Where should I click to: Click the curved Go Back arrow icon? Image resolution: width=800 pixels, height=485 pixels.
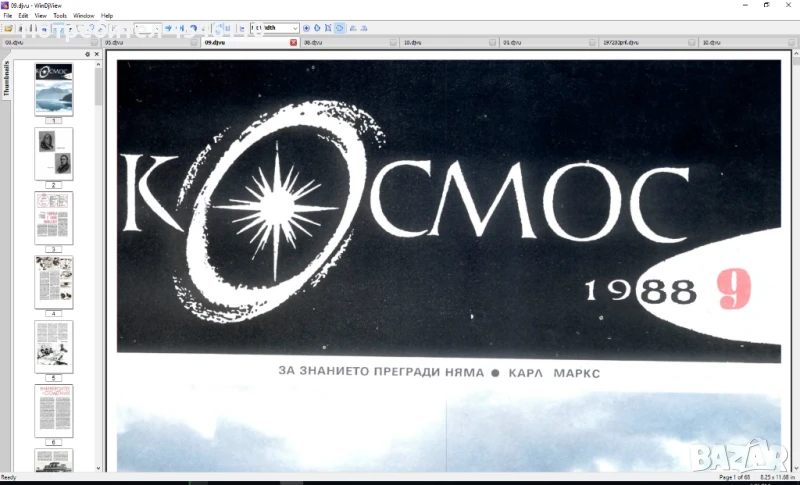pos(193,28)
